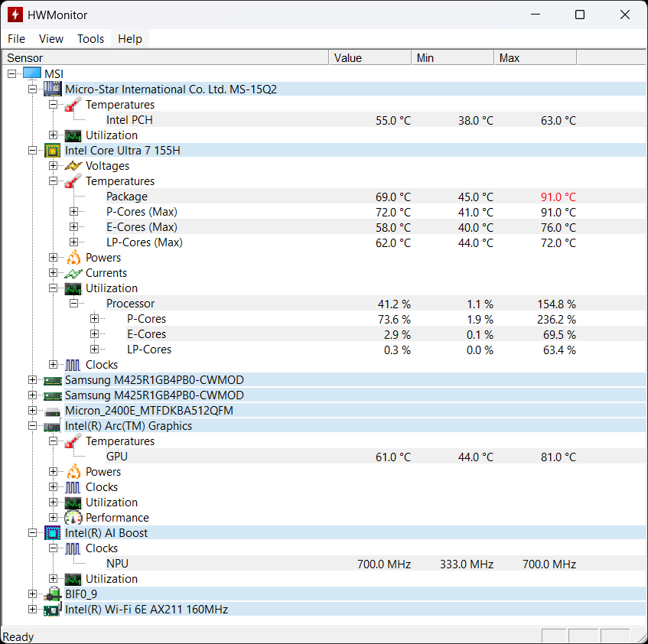Click the RAM icon of the upper Samsung module
This screenshot has width=648, height=644.
pyautogui.click(x=53, y=380)
